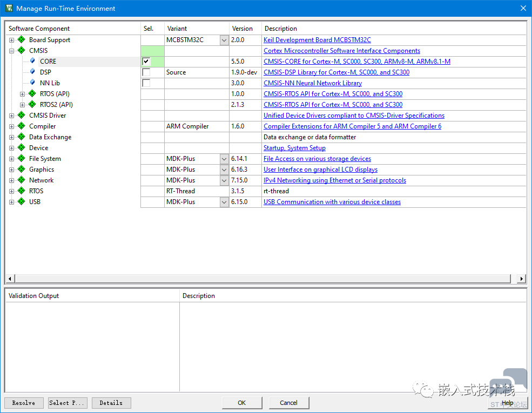Click the RTOS (API) green diamond icon
The height and width of the screenshot is (413, 532).
(x=32, y=93)
